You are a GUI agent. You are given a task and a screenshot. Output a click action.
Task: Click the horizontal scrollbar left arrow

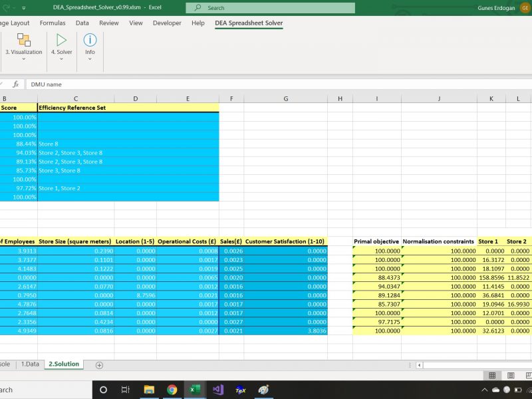pos(420,365)
